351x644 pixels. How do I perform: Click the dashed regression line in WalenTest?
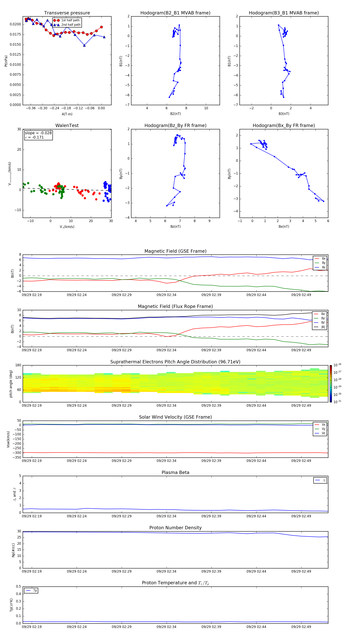pos(67,189)
